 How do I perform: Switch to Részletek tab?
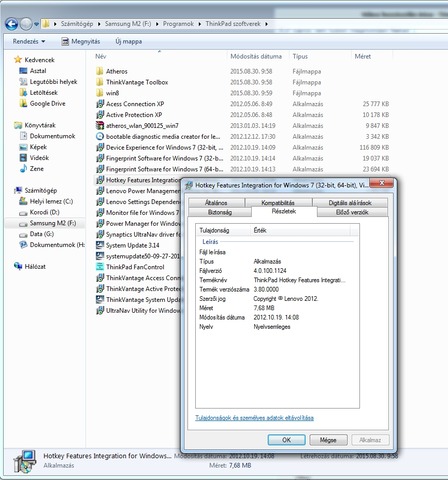[284, 211]
